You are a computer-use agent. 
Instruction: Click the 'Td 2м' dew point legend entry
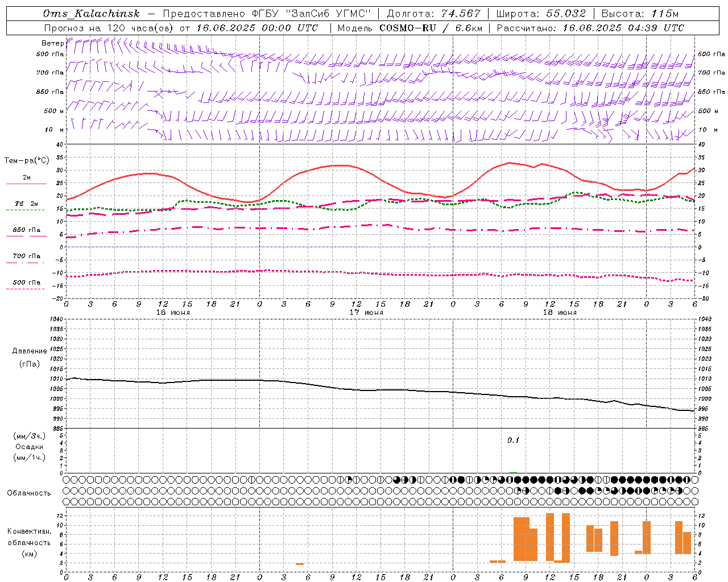26,203
